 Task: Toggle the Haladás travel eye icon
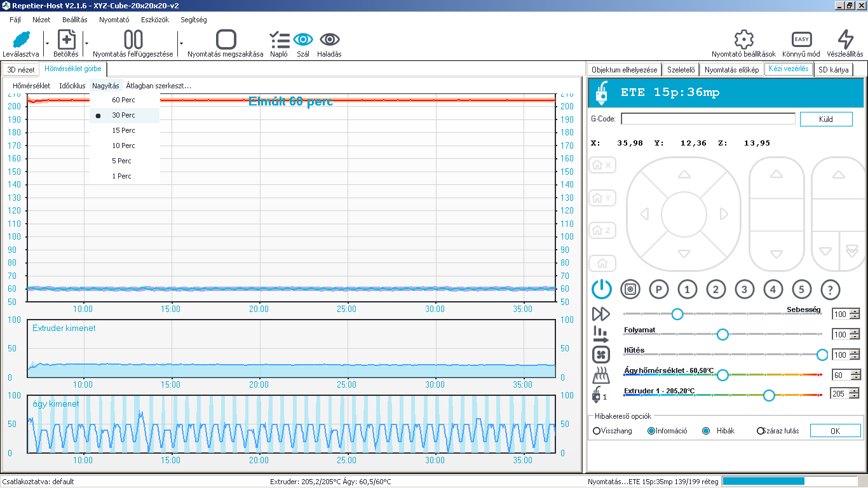point(329,39)
